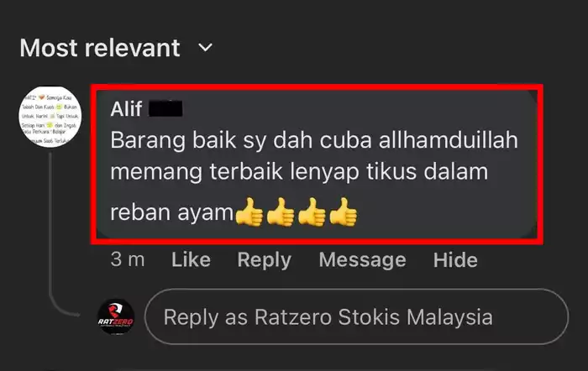Screen dimensions: 588x371
Task: Click the Ratzero logo avatar
Action: coord(116,317)
